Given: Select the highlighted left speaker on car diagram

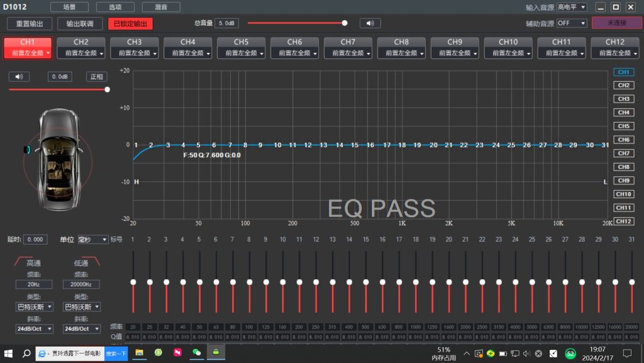Looking at the screenshot, I should (27, 150).
